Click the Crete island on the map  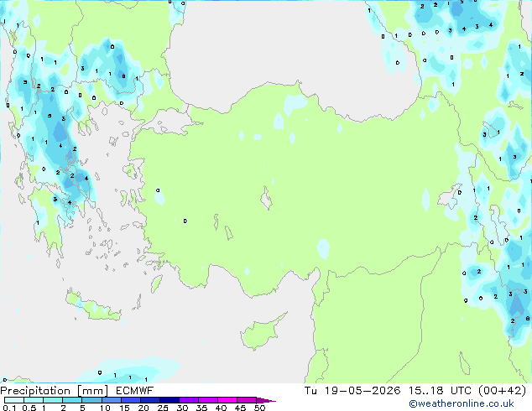tap(93, 307)
